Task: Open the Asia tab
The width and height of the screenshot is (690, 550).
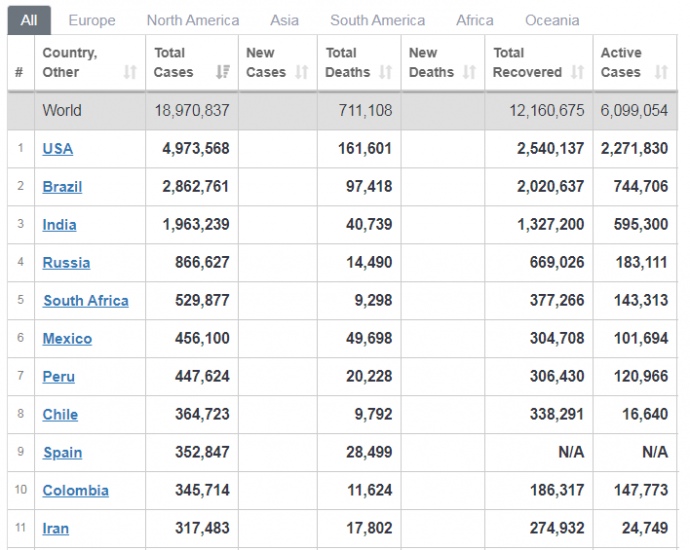Action: (x=284, y=20)
